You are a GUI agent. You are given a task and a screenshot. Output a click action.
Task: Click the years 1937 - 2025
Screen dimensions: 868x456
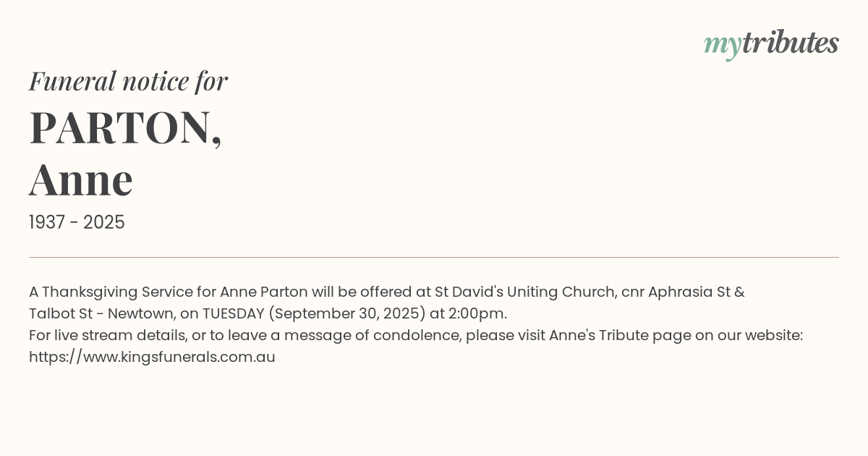pyautogui.click(x=77, y=222)
